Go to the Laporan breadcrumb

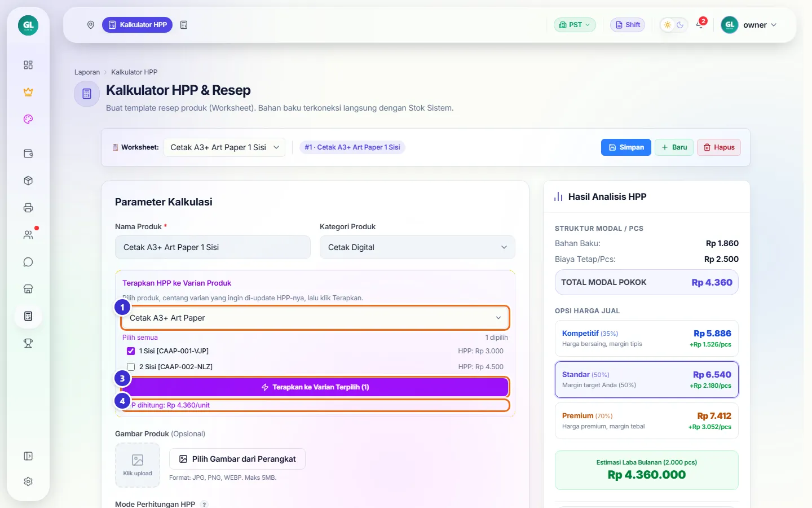tap(87, 72)
